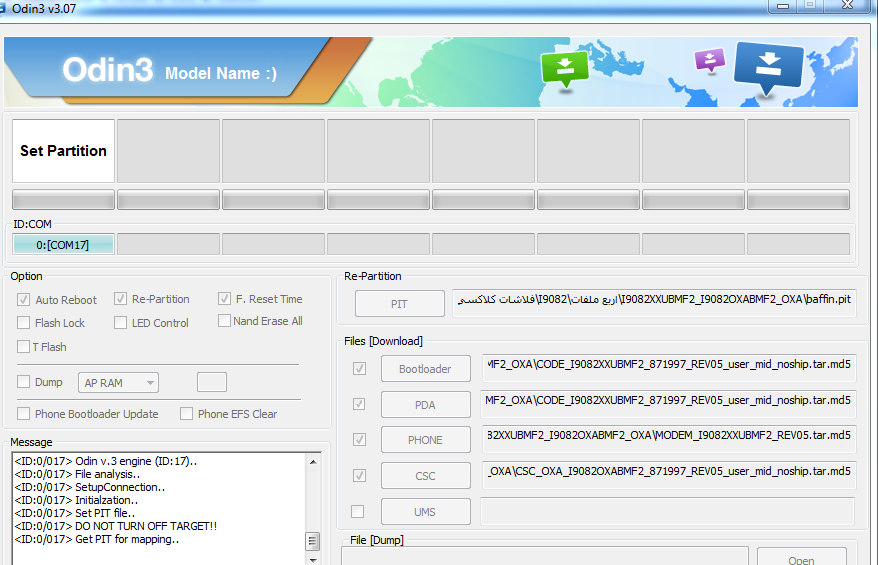The width and height of the screenshot is (878, 565).
Task: Click the purple download icon in banner
Action: [x=709, y=59]
